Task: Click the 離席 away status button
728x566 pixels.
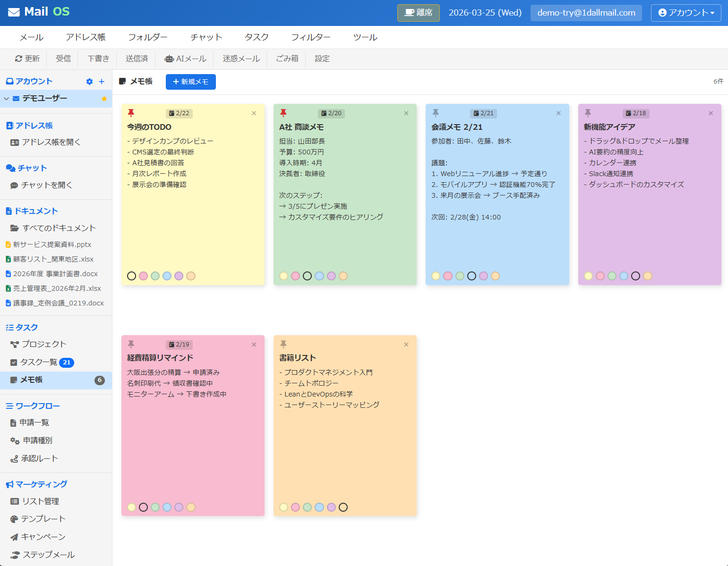Action: 418,13
